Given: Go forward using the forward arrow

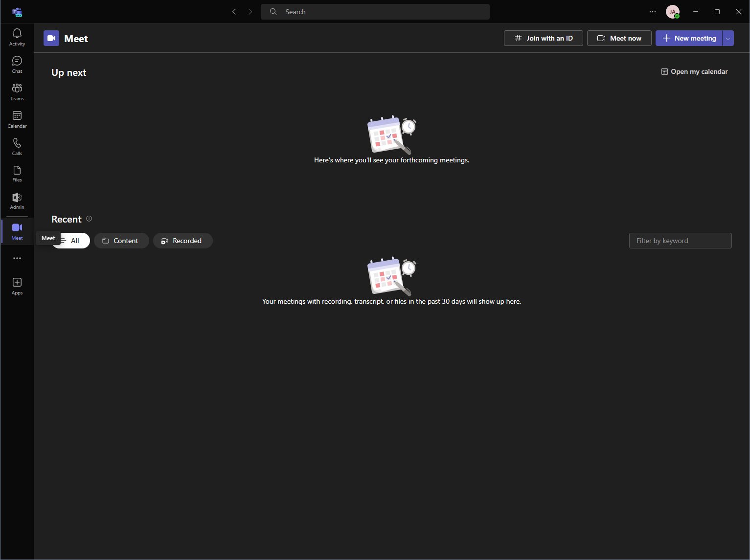Looking at the screenshot, I should pyautogui.click(x=250, y=12).
